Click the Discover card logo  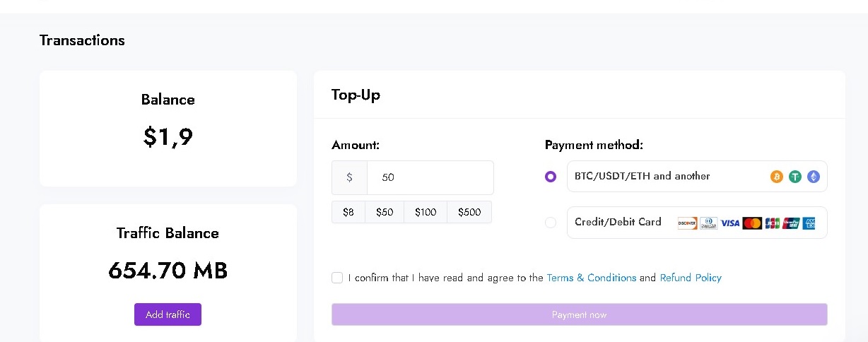pos(687,223)
